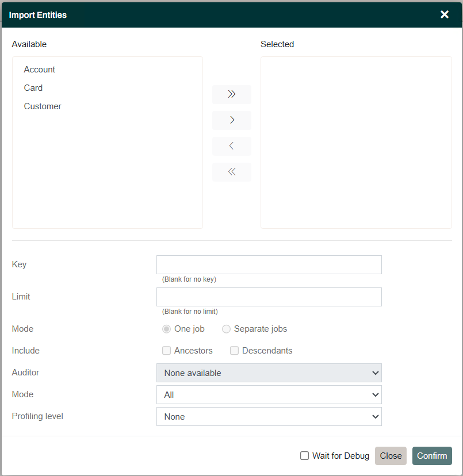The height and width of the screenshot is (476, 463).
Task: Select Account in the Available list
Action: pyautogui.click(x=39, y=69)
